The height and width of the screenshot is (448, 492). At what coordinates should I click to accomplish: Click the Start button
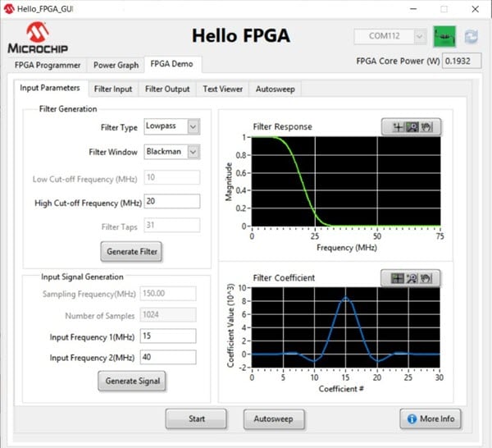[197, 418]
